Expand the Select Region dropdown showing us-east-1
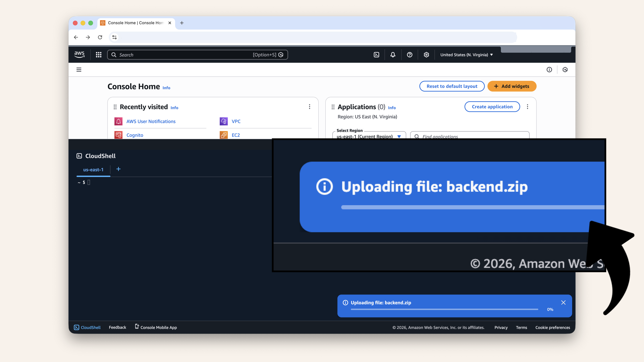The image size is (644, 362). [369, 136]
